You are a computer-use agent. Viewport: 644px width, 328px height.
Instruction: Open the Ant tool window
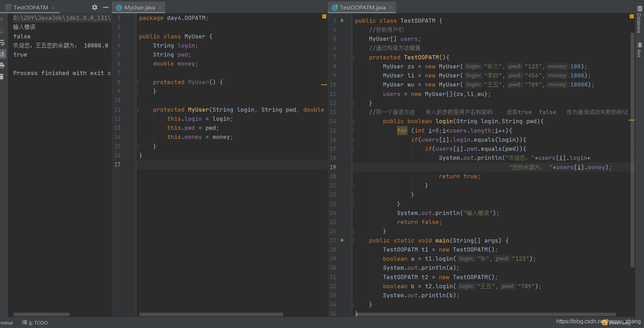click(639, 50)
